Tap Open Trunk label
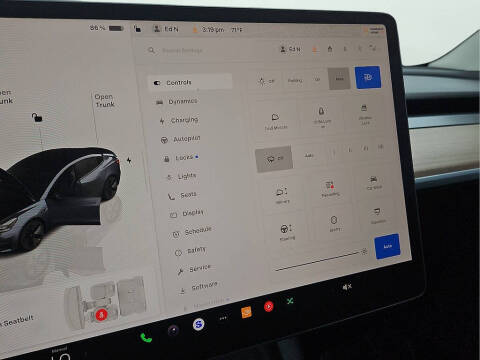 (x=105, y=100)
